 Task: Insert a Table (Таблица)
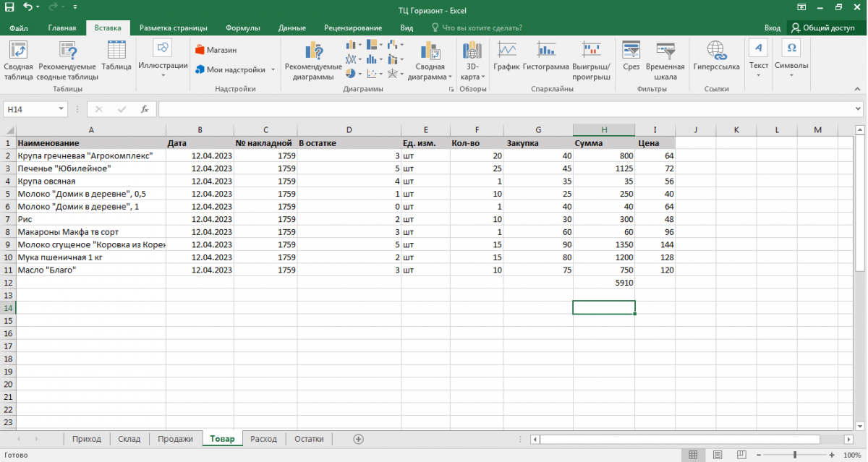coord(116,56)
